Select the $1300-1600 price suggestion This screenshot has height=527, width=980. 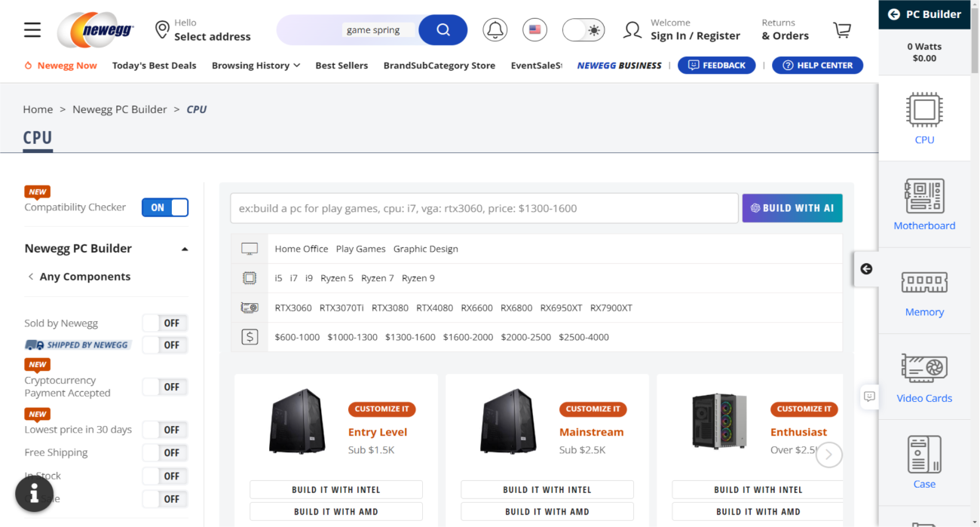point(410,337)
